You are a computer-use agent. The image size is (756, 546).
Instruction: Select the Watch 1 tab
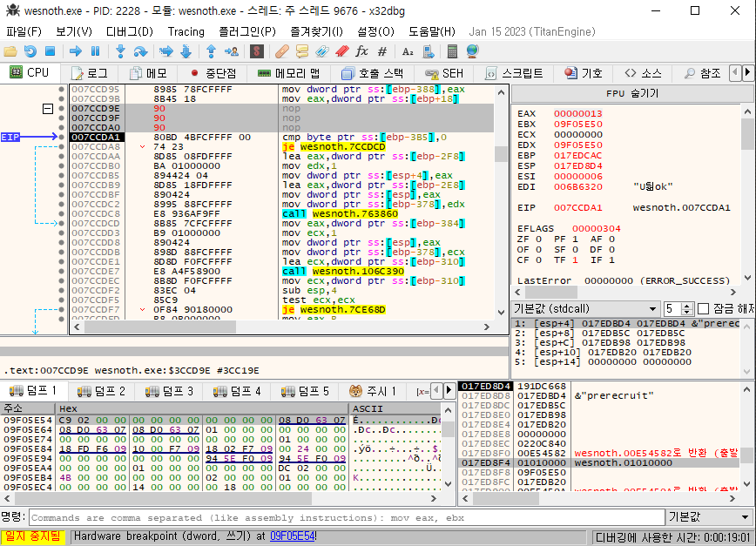point(372,391)
